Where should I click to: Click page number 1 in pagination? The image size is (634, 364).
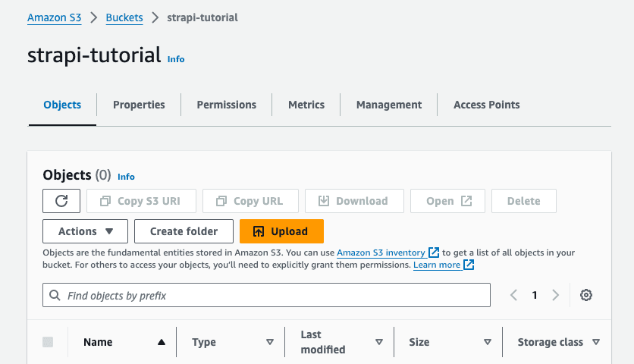[535, 295]
